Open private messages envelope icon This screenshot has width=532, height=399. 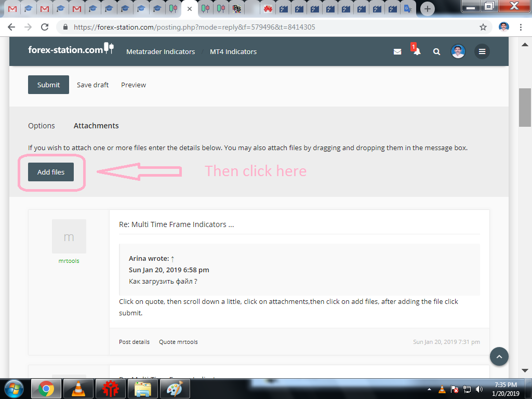[x=397, y=51]
